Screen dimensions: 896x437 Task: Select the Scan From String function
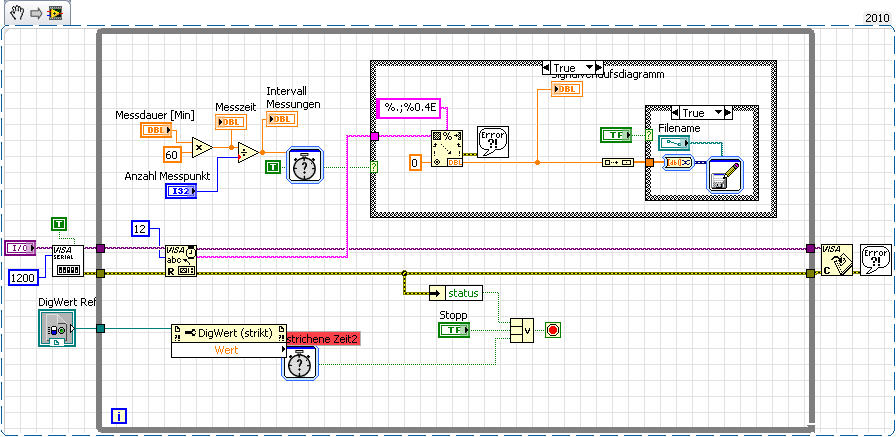point(447,149)
